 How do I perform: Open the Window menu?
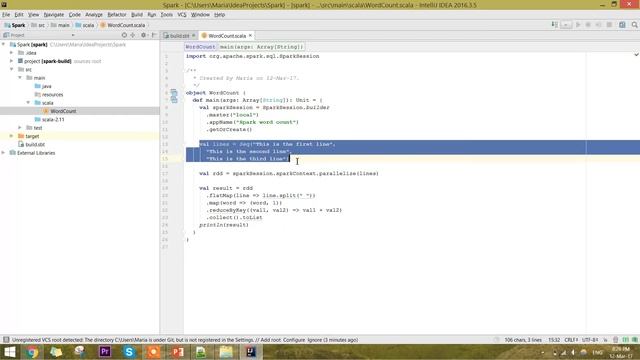pos(200,15)
